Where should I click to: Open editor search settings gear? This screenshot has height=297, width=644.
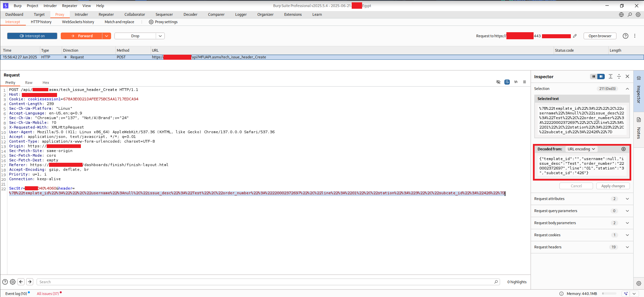click(13, 282)
